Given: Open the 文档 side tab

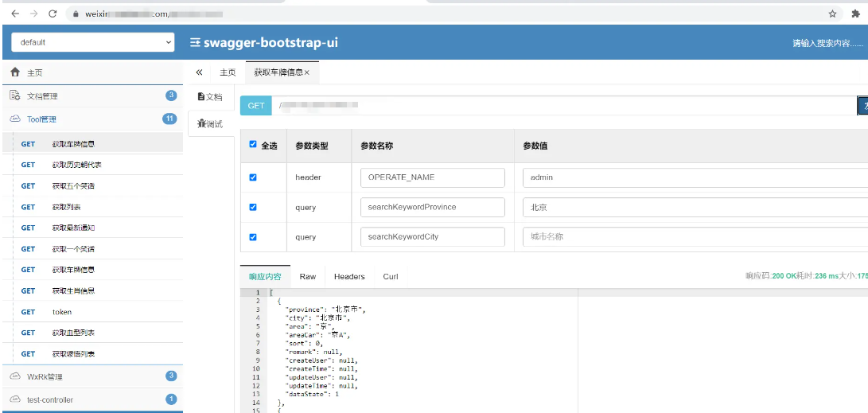Looking at the screenshot, I should pos(210,97).
